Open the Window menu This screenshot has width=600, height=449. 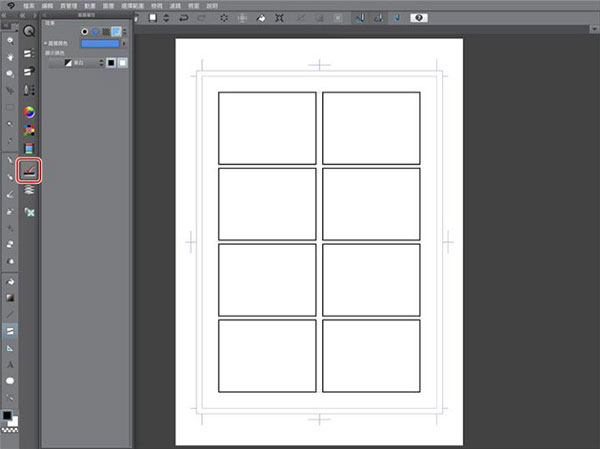tap(194, 6)
